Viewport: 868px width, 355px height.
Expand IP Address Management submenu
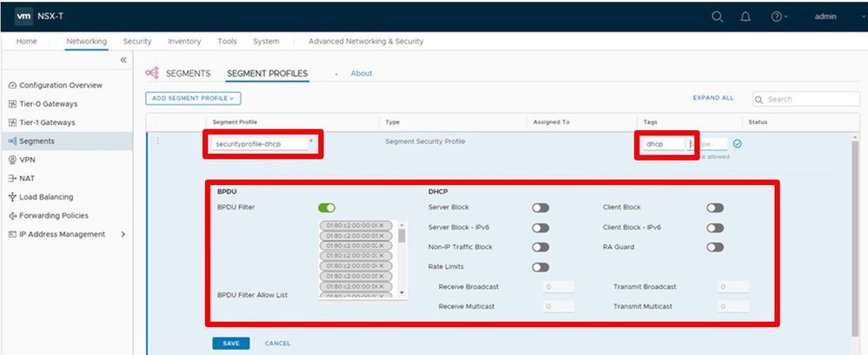pyautogui.click(x=123, y=233)
